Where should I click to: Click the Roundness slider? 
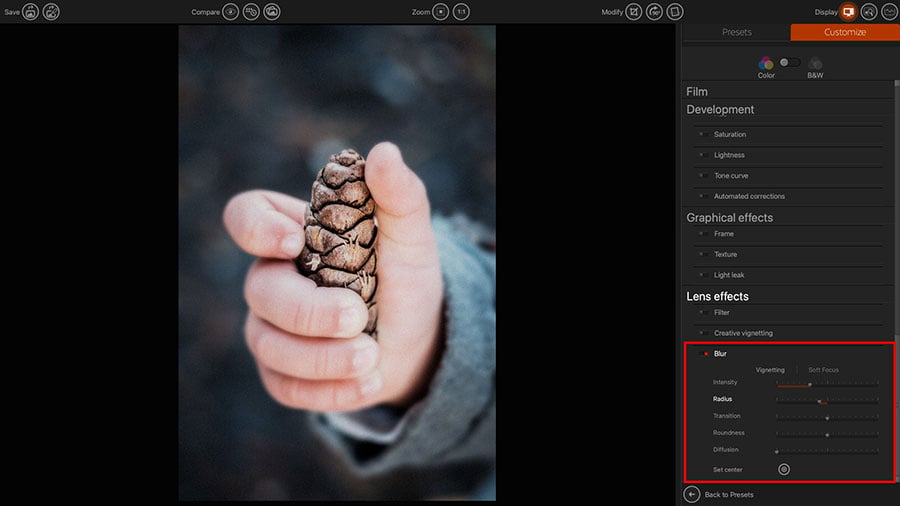coord(827,435)
